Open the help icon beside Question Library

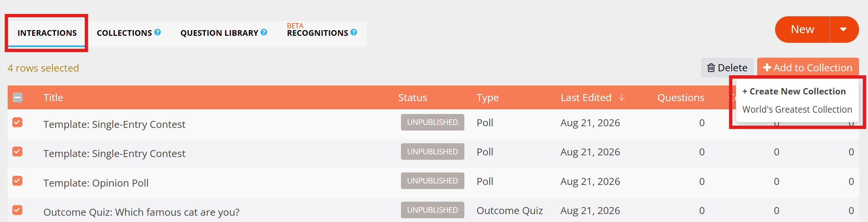tap(264, 32)
